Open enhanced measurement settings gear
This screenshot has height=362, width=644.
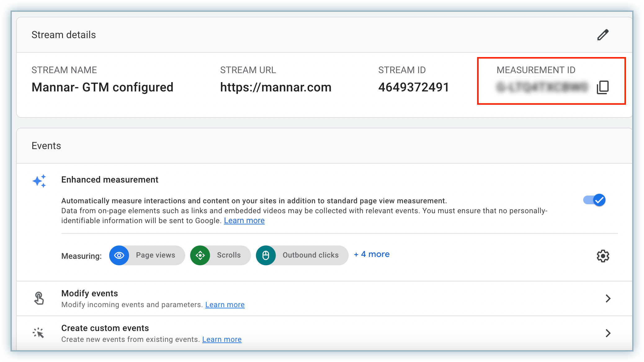tap(603, 256)
